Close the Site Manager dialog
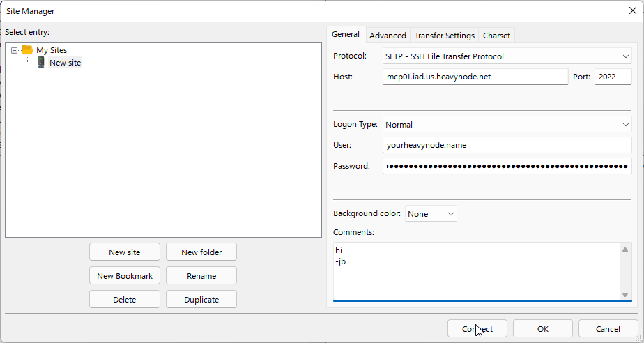This screenshot has width=644, height=343. (631, 10)
